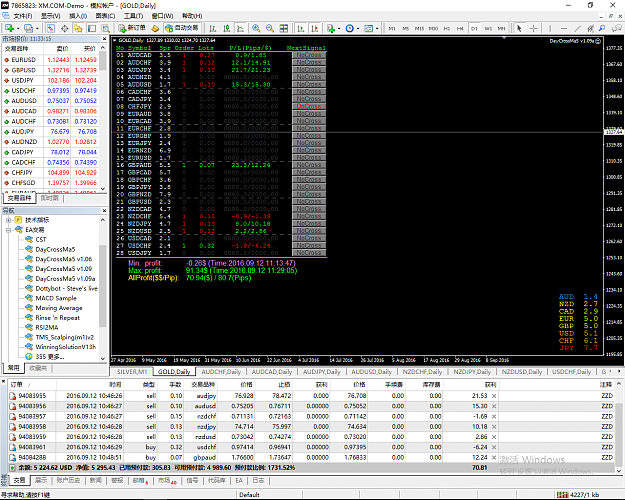Select the vertical line drawing tool

click(x=550, y=28)
